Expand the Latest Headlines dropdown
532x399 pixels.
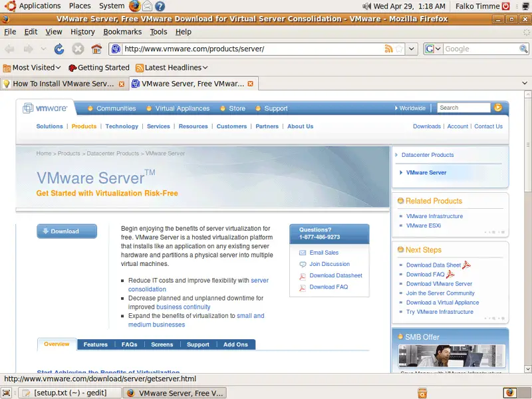(172, 68)
